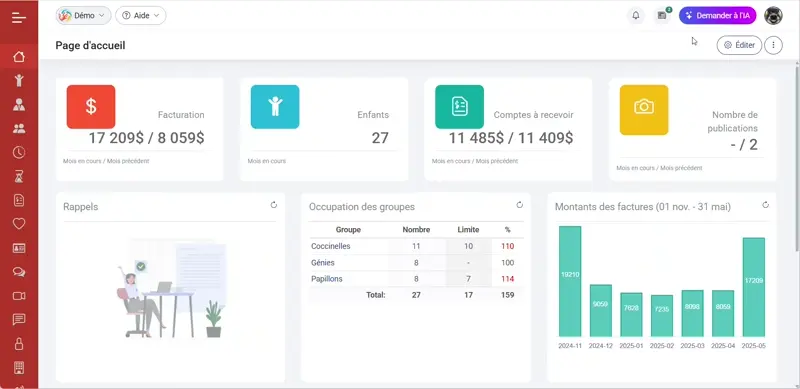Click the Rappels widget title
Screen dimensions: 800x389
point(81,207)
